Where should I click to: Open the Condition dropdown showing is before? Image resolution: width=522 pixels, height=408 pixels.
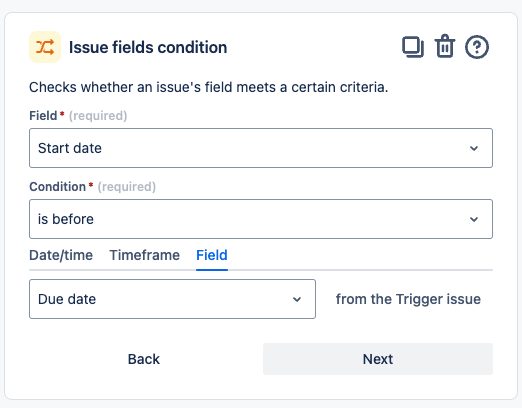point(261,219)
